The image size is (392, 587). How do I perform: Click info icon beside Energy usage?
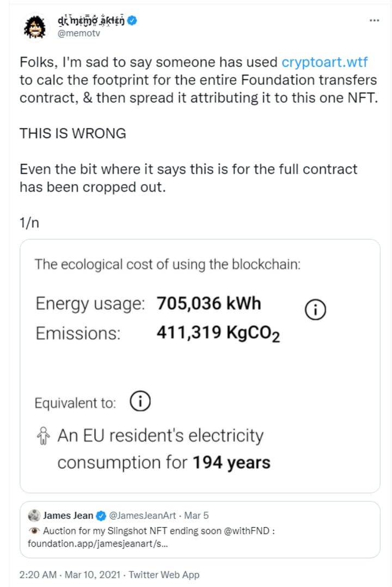316,309
